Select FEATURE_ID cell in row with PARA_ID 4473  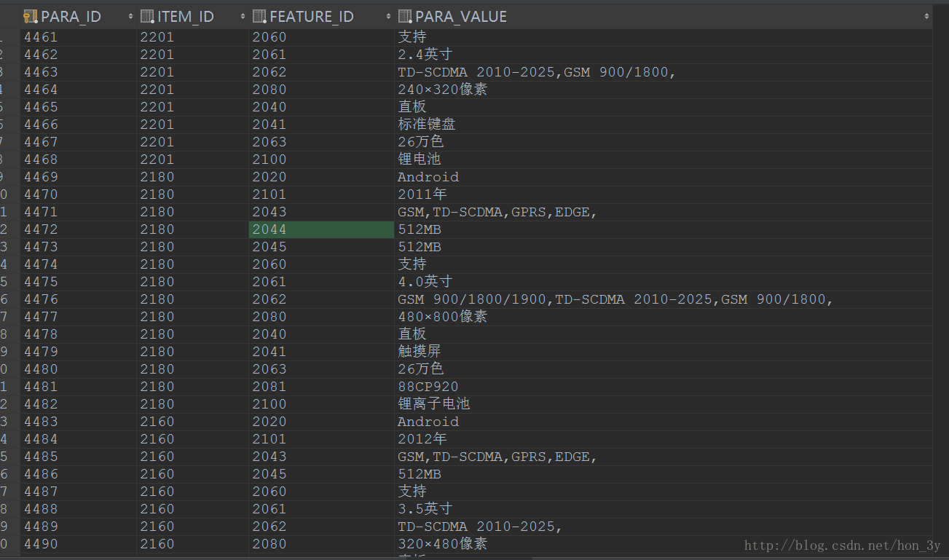click(x=321, y=247)
